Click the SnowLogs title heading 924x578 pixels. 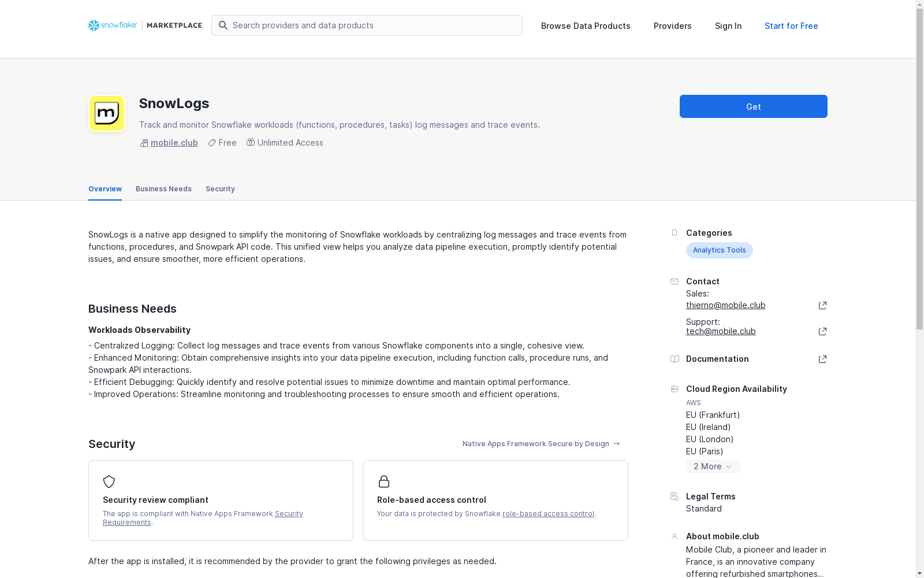[x=174, y=103]
